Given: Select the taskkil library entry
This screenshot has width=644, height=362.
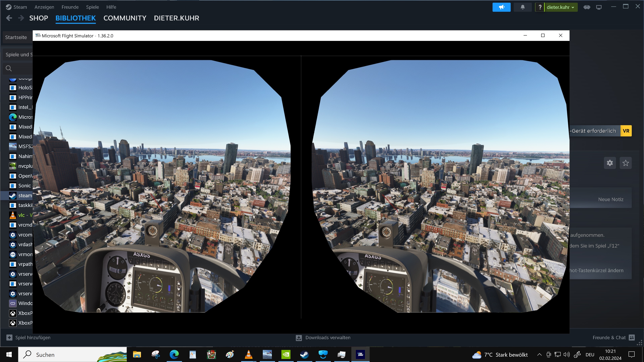Looking at the screenshot, I should [21, 205].
